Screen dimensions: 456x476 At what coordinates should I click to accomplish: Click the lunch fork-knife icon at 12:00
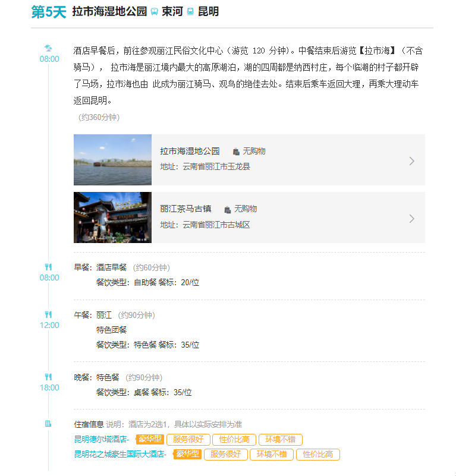coord(49,314)
